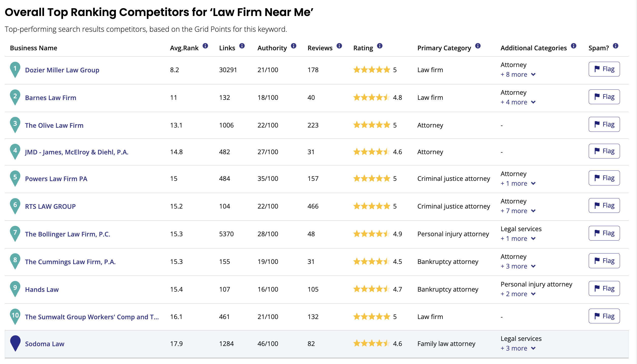
Task: Click the teal rank 1 map pin marker
Action: click(x=15, y=69)
